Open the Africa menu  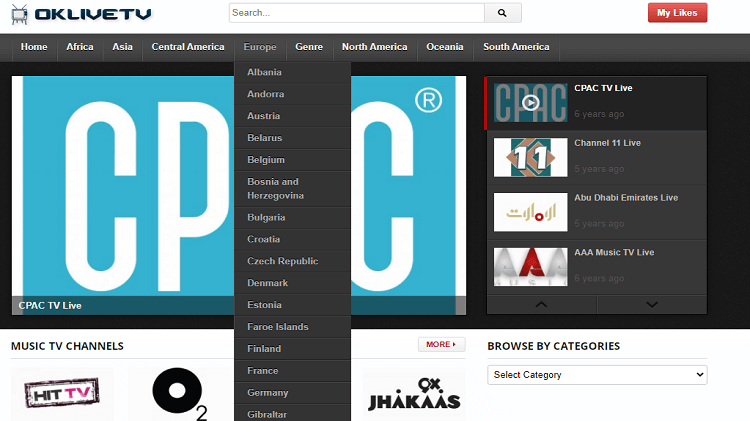[x=80, y=47]
